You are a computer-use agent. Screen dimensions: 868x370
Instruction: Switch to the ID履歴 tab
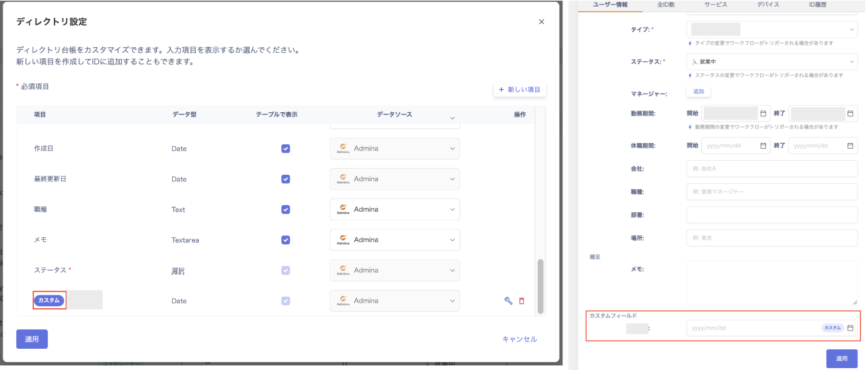(x=818, y=5)
